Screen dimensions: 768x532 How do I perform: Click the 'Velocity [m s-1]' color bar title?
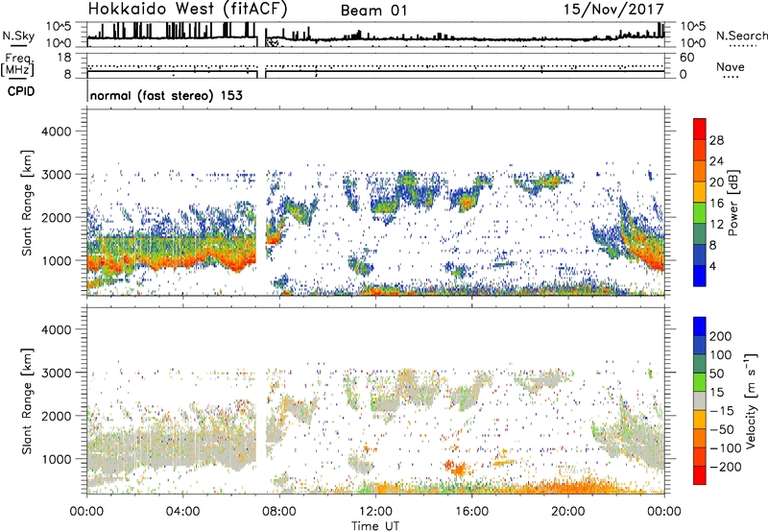coord(751,400)
